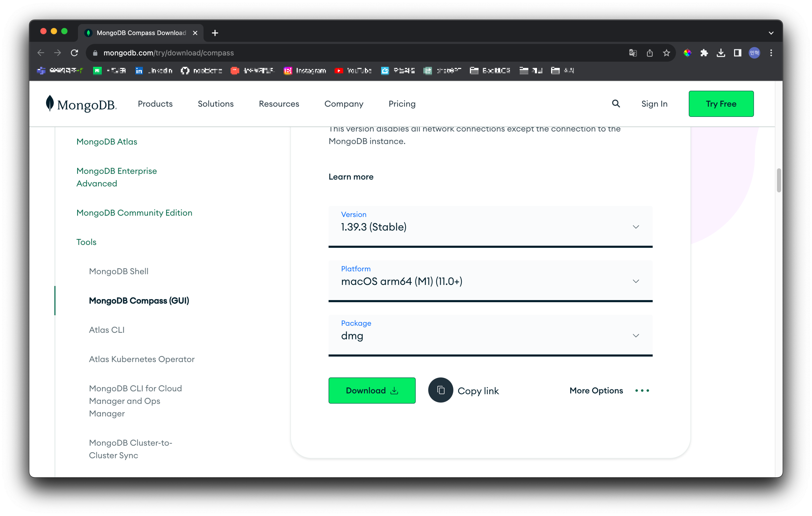This screenshot has width=812, height=516.
Task: Click the green Download button
Action: click(372, 390)
